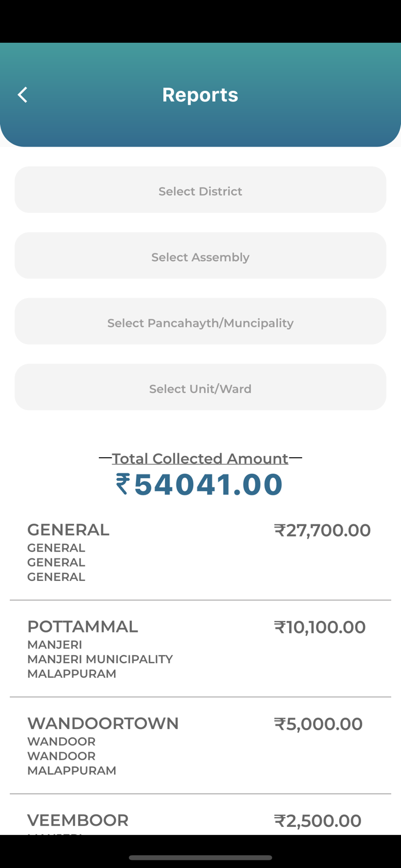Open Select Pancahayth/Muncipality dropdown
Screen dimensions: 401x868
[200, 322]
